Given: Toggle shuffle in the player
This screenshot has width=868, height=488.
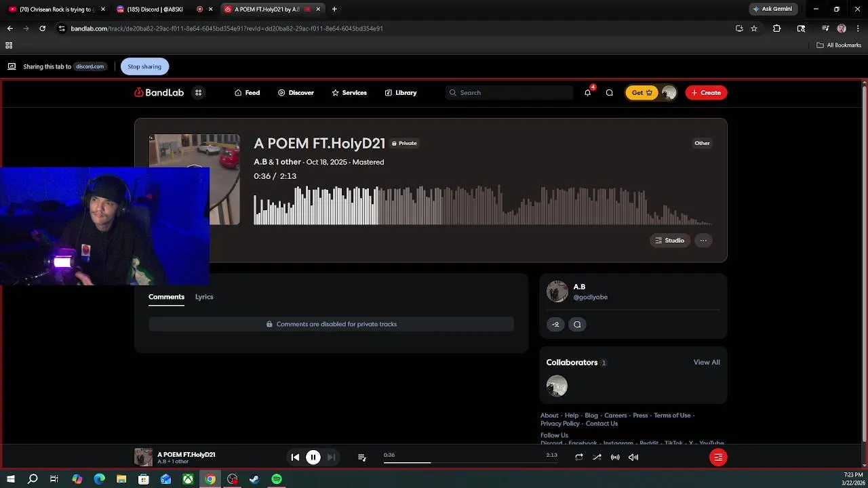Looking at the screenshot, I should point(597,457).
